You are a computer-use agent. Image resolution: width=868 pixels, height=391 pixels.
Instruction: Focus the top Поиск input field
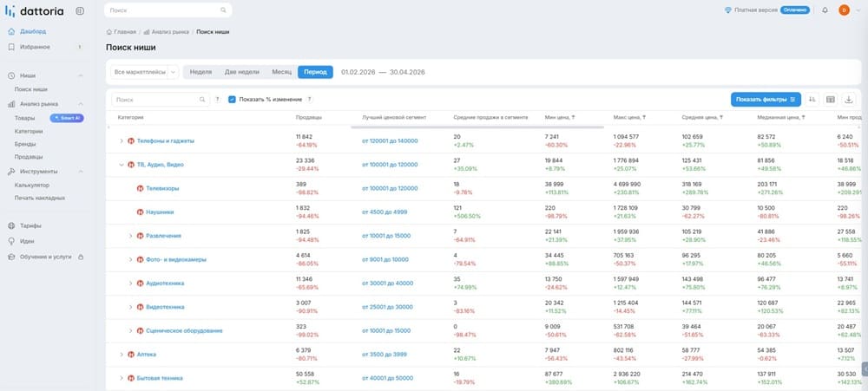[168, 10]
